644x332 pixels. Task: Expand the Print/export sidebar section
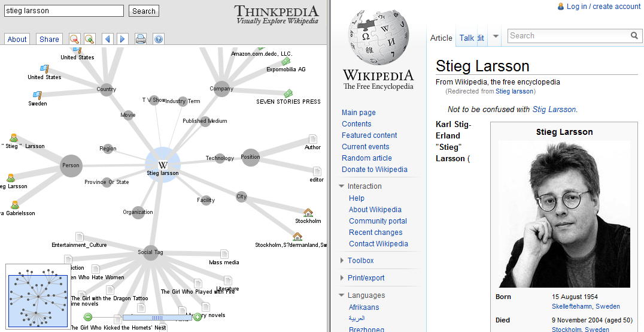342,277
